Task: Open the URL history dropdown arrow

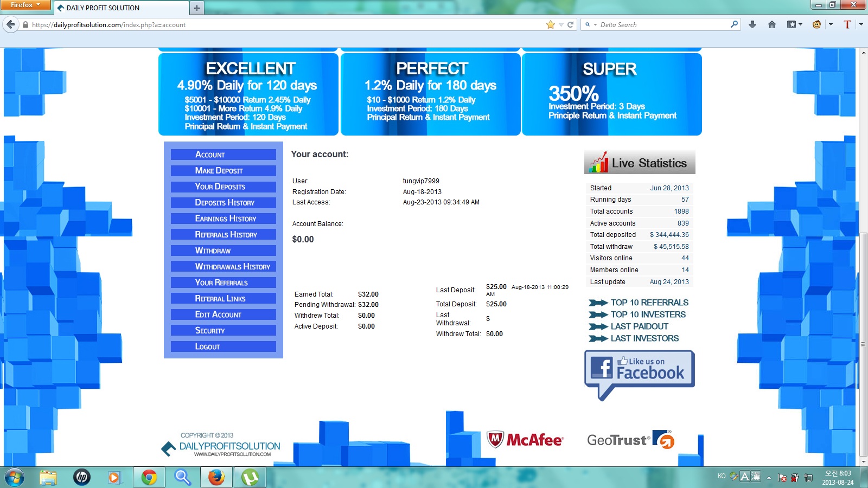Action: click(561, 24)
